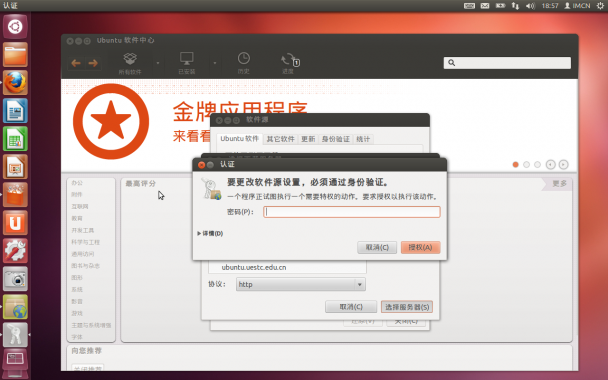Open 图书与杂志 category

85,266
